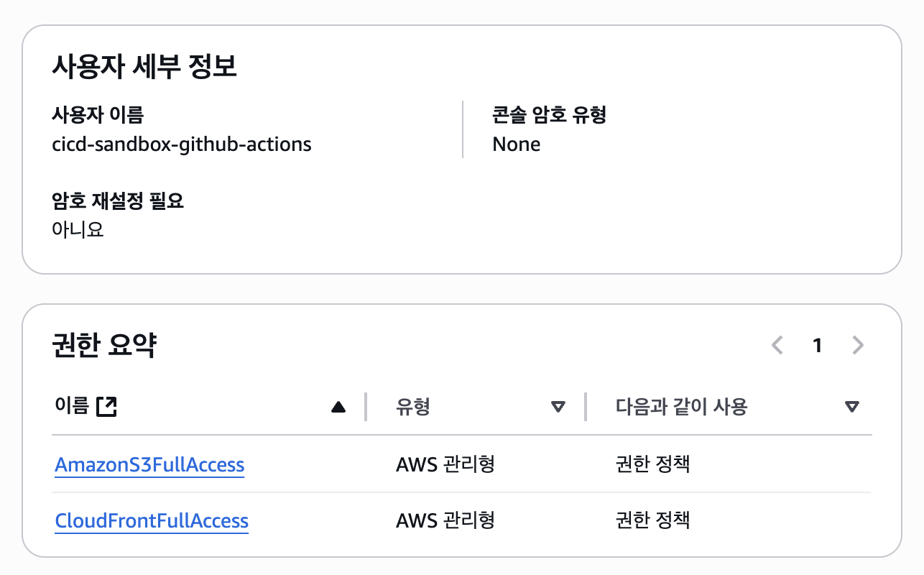Image resolution: width=924 pixels, height=575 pixels.
Task: Go to the previous page of permissions
Action: tap(777, 346)
